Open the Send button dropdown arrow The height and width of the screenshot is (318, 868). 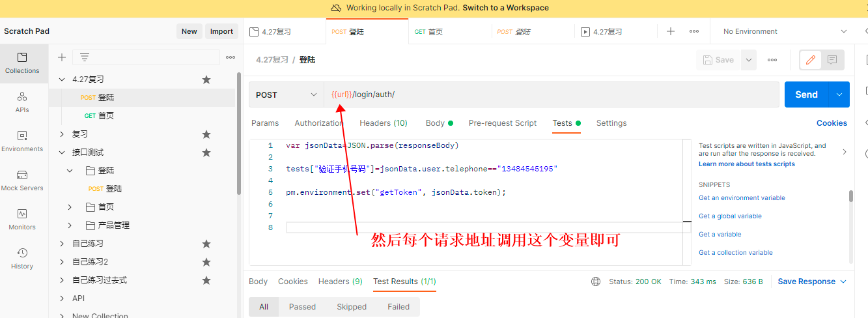pos(839,94)
